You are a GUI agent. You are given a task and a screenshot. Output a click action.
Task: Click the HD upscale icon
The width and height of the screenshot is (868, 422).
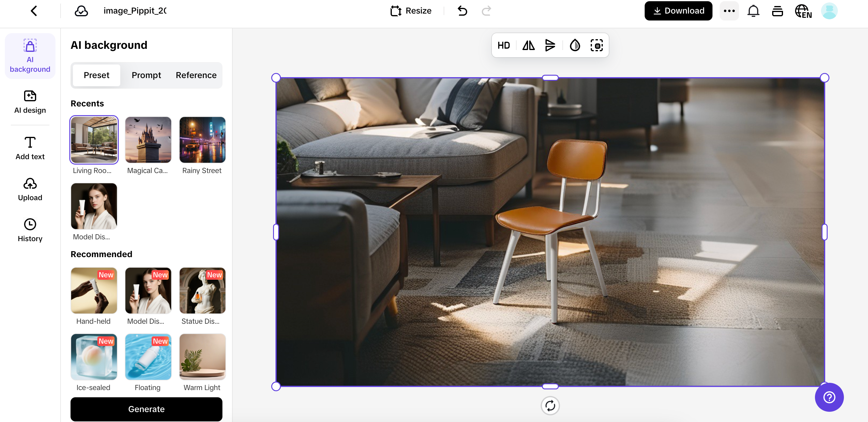pos(503,46)
